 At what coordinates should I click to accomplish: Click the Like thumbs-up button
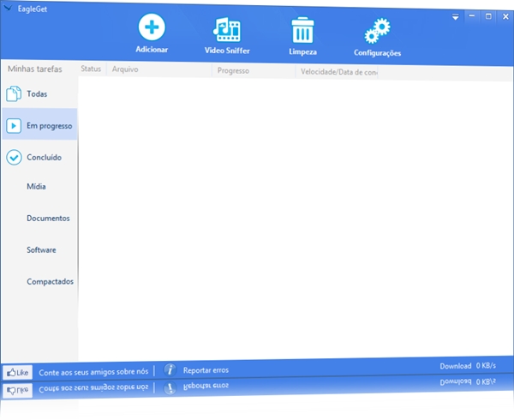click(18, 373)
